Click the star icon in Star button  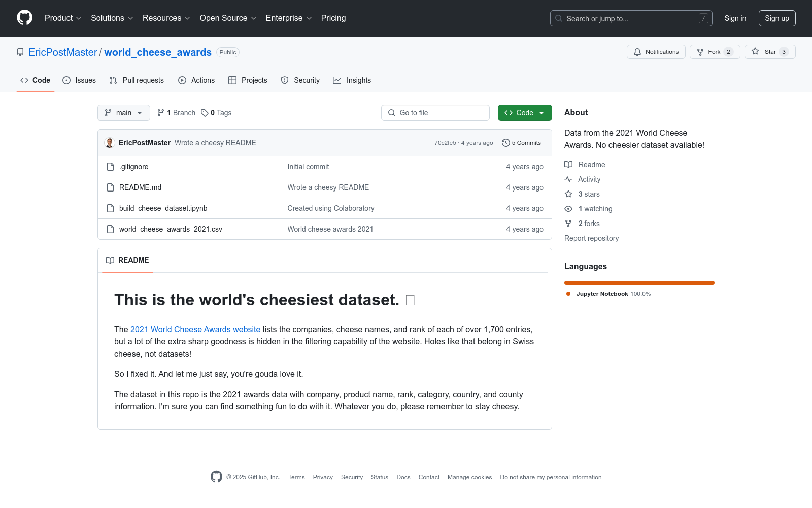coord(755,52)
